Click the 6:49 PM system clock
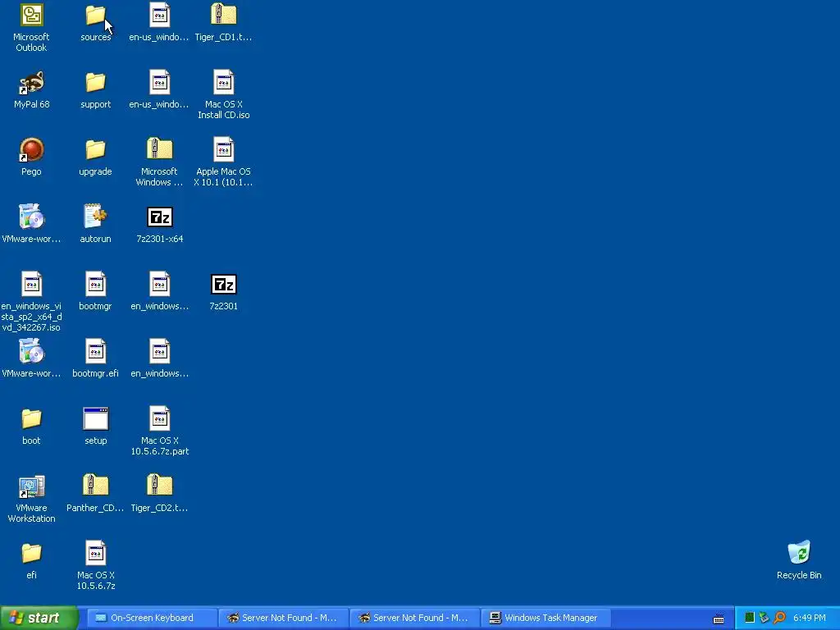The image size is (840, 630). [809, 618]
